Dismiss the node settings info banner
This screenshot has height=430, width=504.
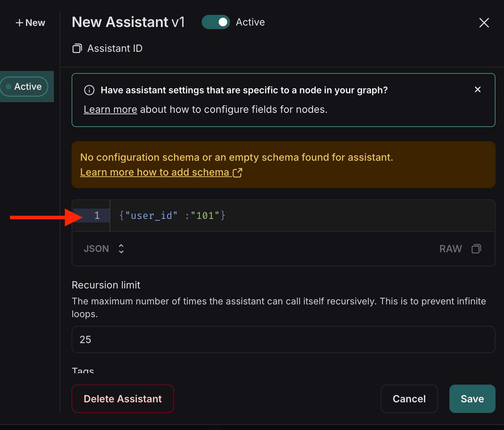click(478, 89)
